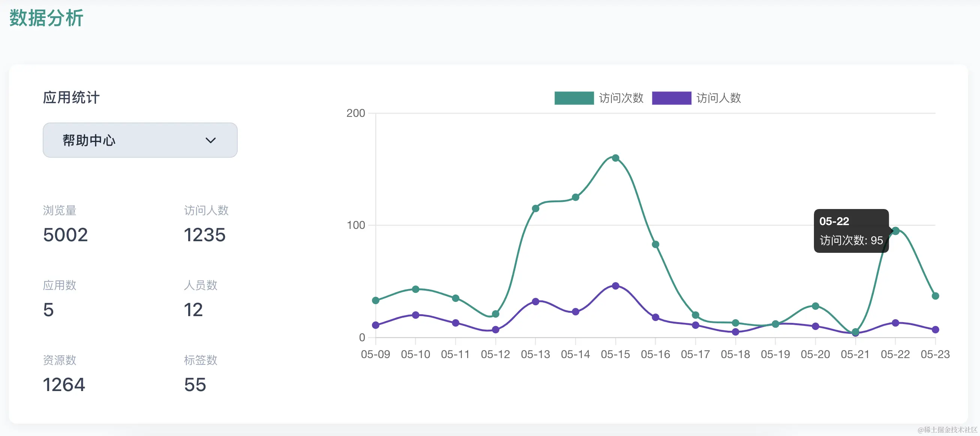
Task: Click the 访问人数 statistic 1235
Action: click(205, 234)
